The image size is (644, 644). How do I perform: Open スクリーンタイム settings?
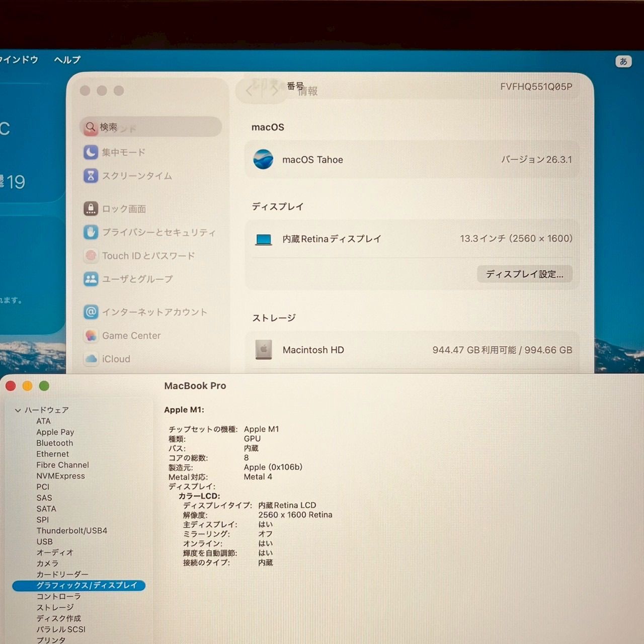[128, 176]
